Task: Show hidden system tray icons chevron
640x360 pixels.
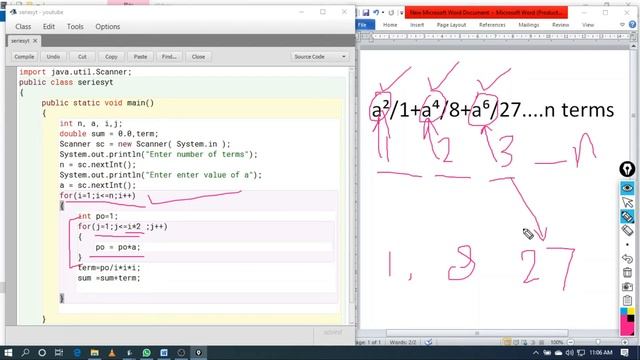Action: [536, 353]
